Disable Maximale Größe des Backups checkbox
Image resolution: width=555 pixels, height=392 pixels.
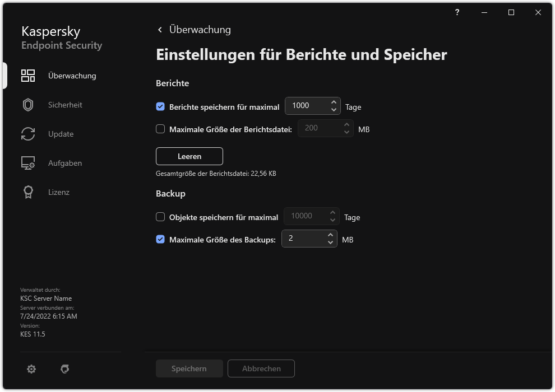point(160,239)
